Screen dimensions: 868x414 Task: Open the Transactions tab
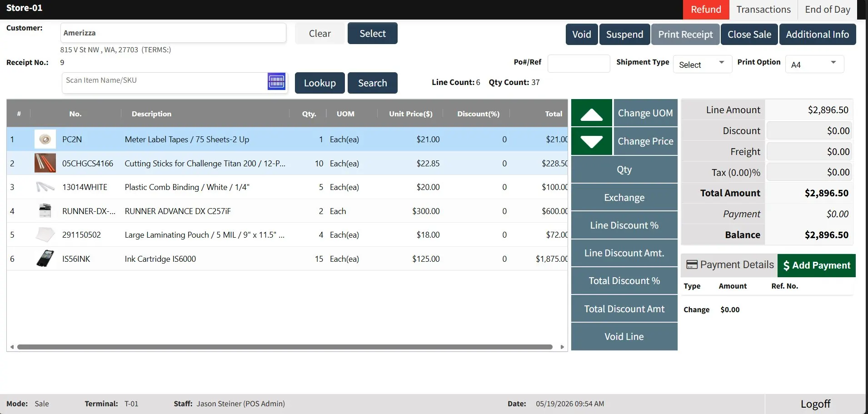[763, 10]
